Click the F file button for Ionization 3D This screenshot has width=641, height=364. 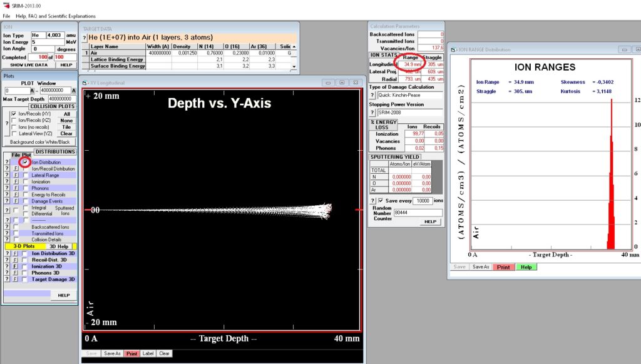[x=15, y=266]
